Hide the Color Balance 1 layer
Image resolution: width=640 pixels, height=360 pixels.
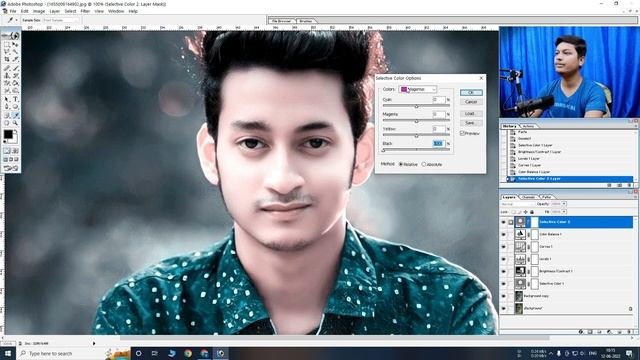[503, 234]
